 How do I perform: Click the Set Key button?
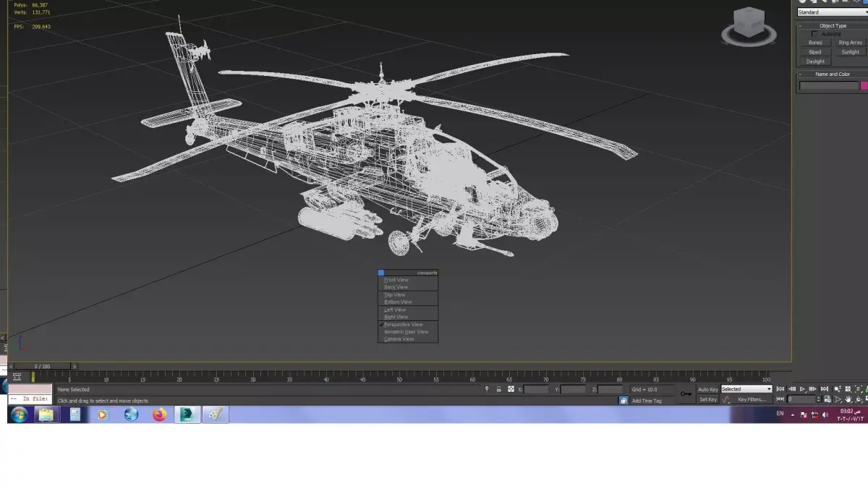pyautogui.click(x=708, y=399)
